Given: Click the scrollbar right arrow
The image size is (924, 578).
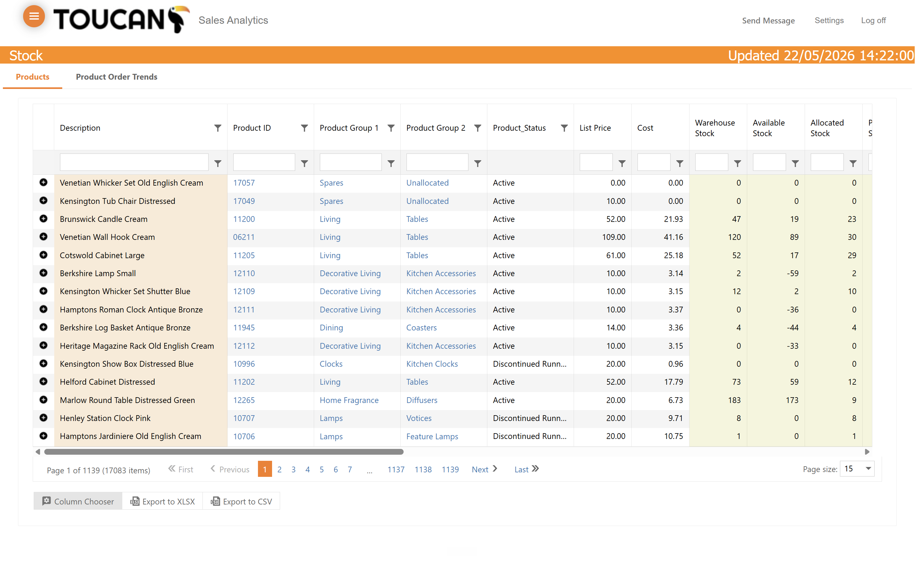Looking at the screenshot, I should click(867, 452).
